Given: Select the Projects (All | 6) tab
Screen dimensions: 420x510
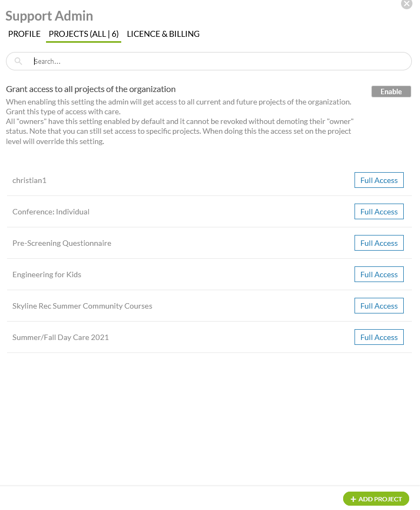Looking at the screenshot, I should tap(83, 34).
